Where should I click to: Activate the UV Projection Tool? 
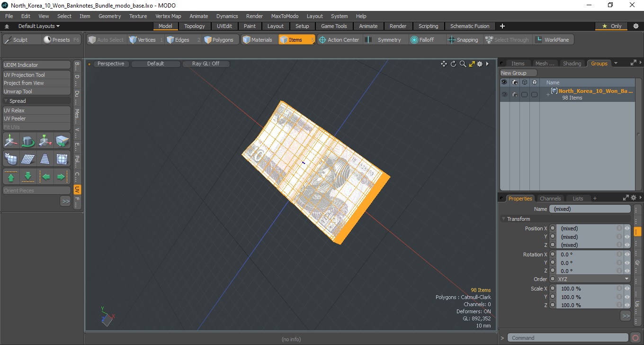37,75
